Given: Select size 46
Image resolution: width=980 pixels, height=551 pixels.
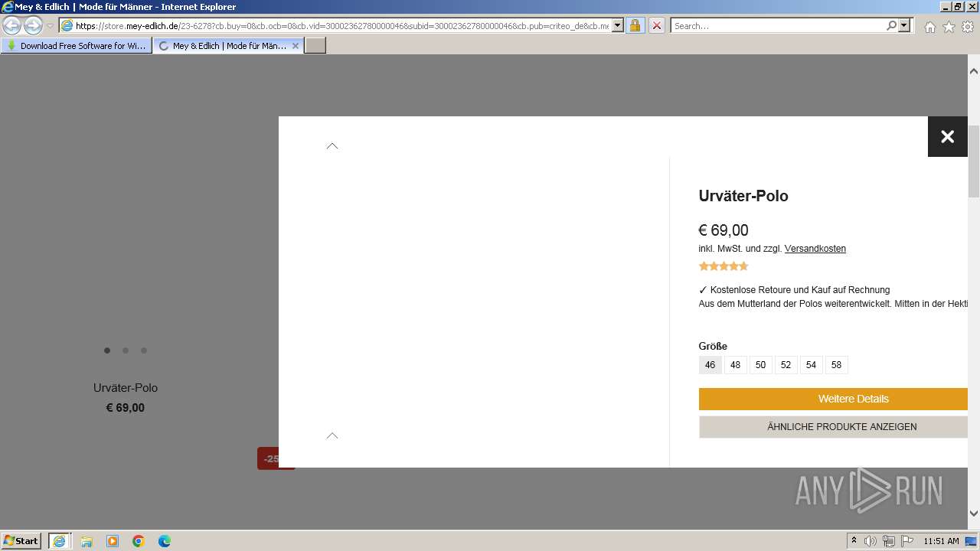Looking at the screenshot, I should [710, 365].
